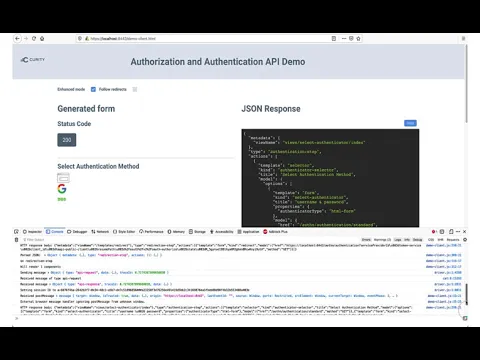Switch to the Application devtools tab

pyautogui.click(x=248, y=232)
